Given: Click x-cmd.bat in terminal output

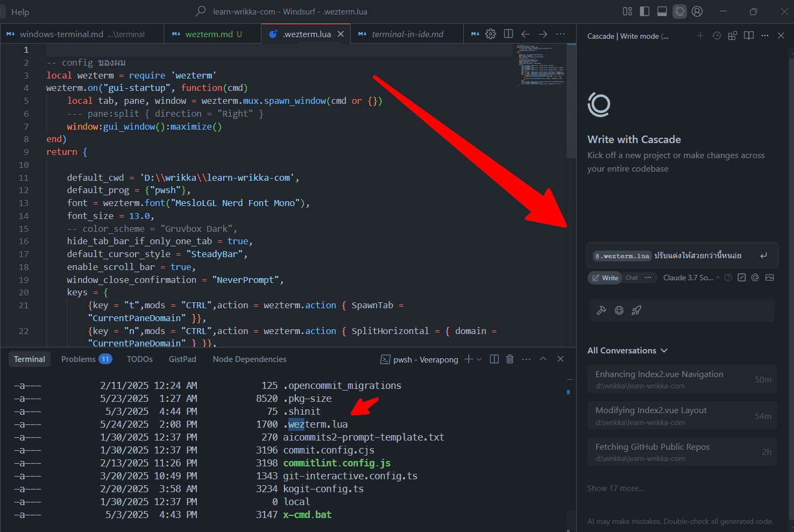Looking at the screenshot, I should [307, 515].
